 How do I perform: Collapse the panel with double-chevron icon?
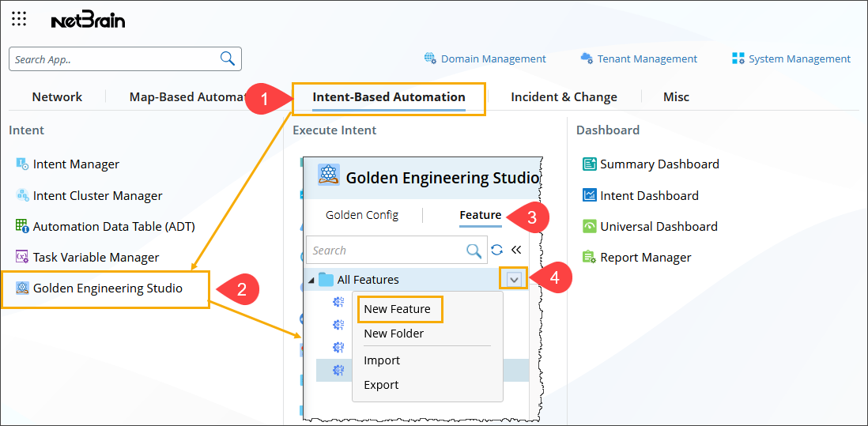[x=516, y=250]
